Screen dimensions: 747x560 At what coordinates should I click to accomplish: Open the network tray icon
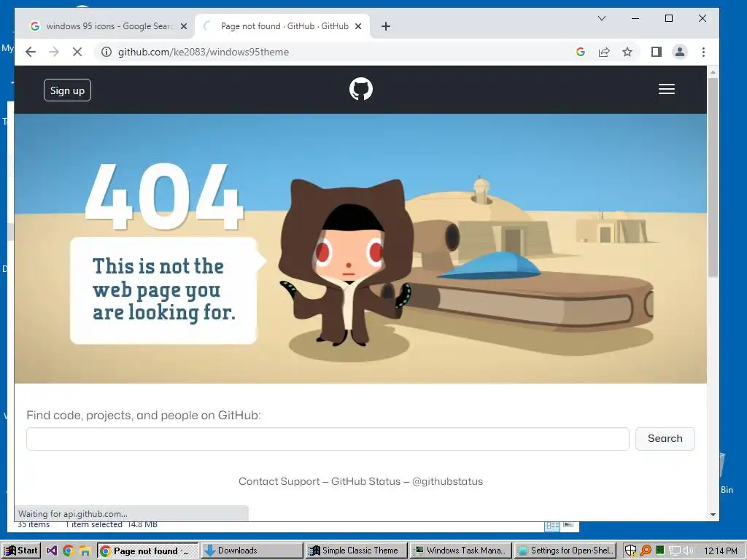(x=674, y=551)
